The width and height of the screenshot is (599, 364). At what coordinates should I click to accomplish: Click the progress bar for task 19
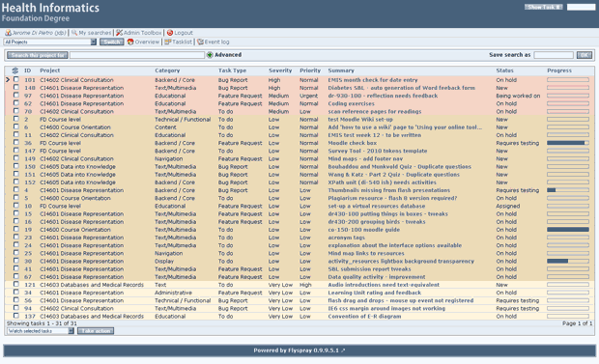[x=568, y=230]
